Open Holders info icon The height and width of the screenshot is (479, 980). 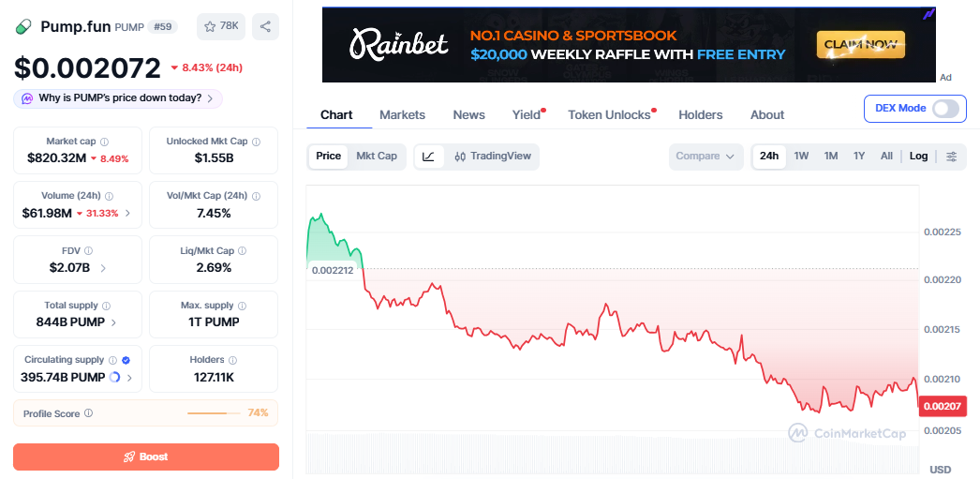click(232, 360)
